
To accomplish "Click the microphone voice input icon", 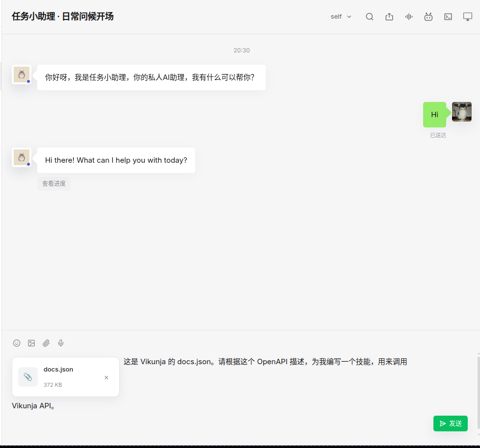I will pos(61,343).
